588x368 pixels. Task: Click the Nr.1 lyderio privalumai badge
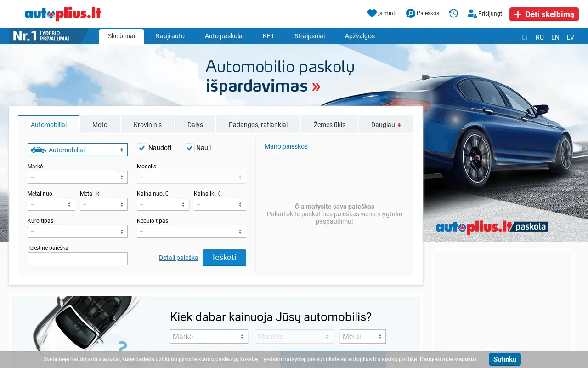pyautogui.click(x=49, y=36)
